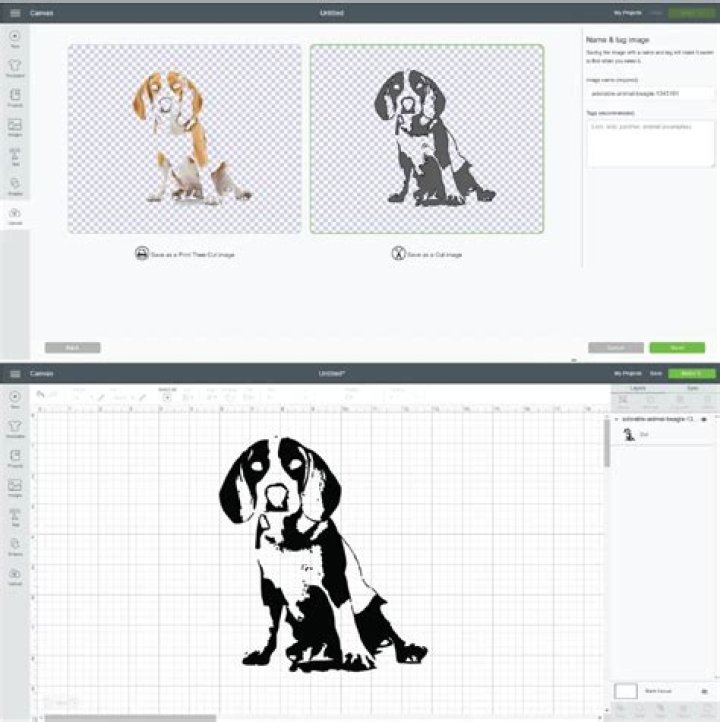Click Undo arrow in canvas toolbar
The height and width of the screenshot is (722, 720).
(x=41, y=394)
